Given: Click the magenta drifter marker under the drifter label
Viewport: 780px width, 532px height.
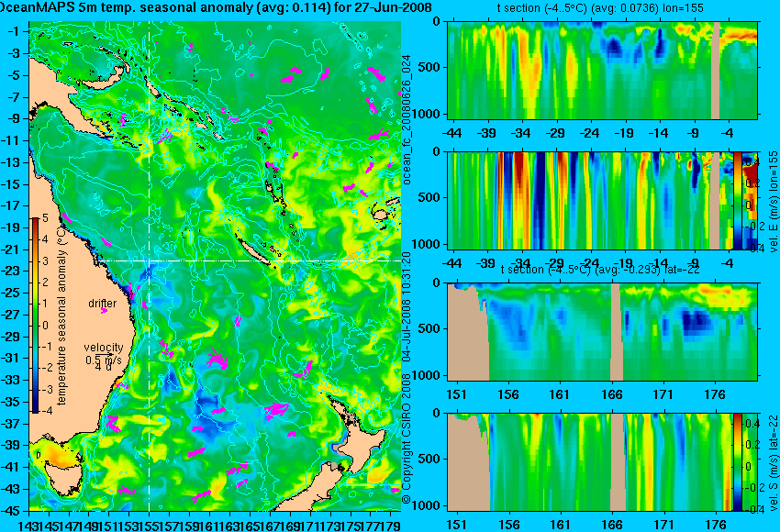Looking at the screenshot, I should 104,311.
